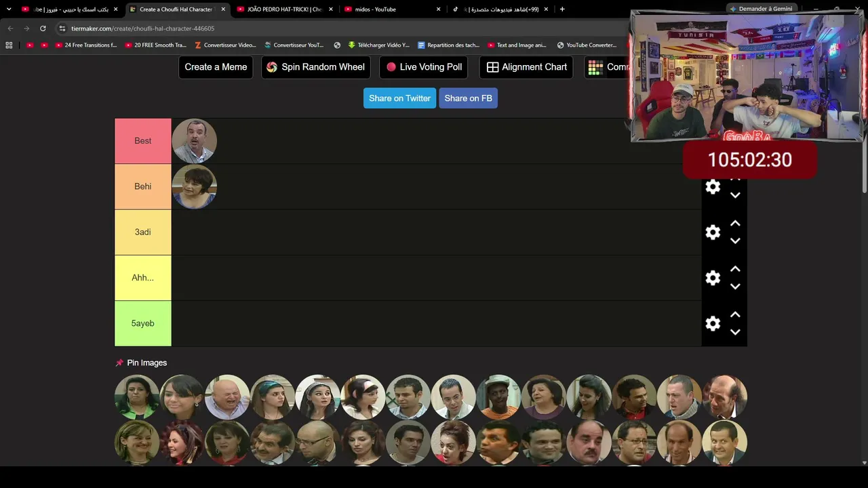
Task: Switch to the TikTok tab with (99+) title
Action: tap(500, 9)
